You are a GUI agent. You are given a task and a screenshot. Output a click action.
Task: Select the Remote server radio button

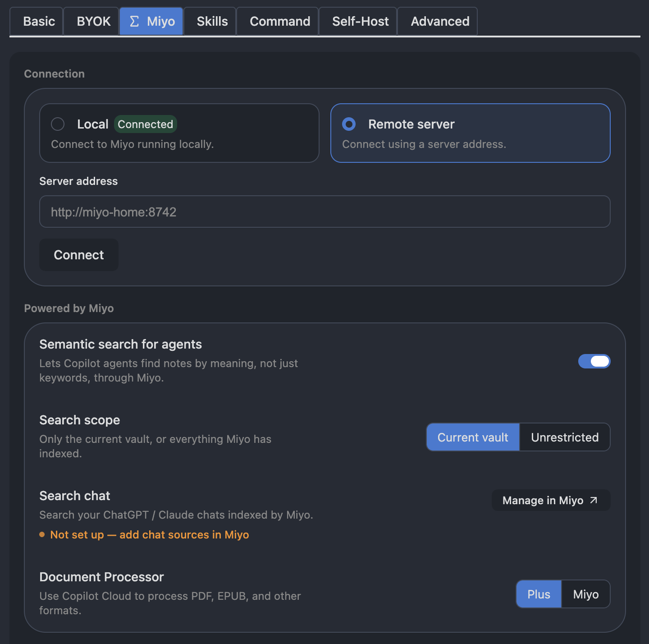[x=349, y=124]
